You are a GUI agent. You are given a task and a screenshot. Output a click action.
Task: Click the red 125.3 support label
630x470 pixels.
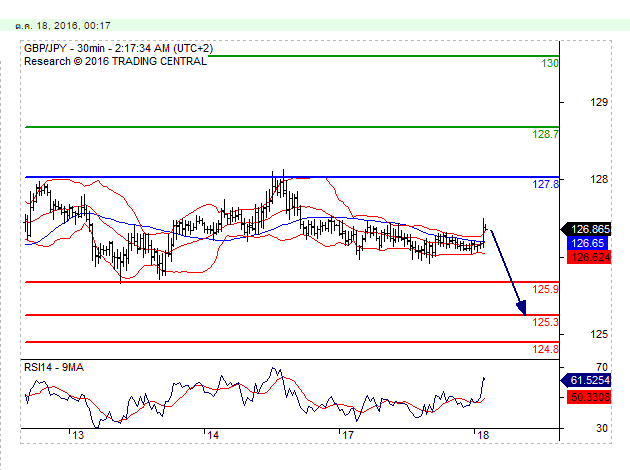point(545,322)
